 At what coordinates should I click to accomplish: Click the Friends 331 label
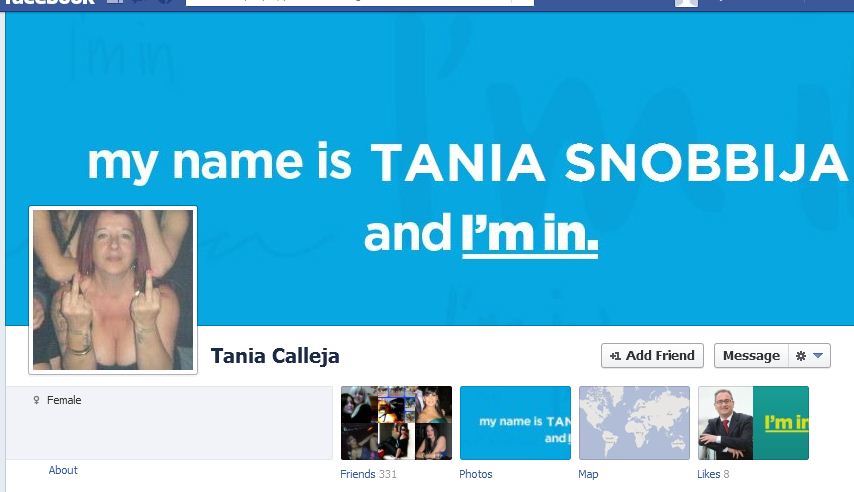click(x=368, y=474)
